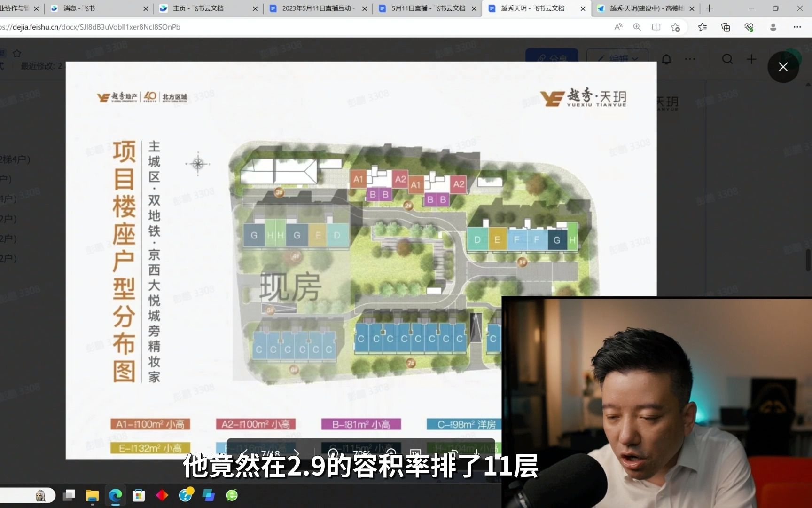Screen dimensions: 812x508
Task: Click the B-81m² 小高 legend label
Action: tap(361, 424)
